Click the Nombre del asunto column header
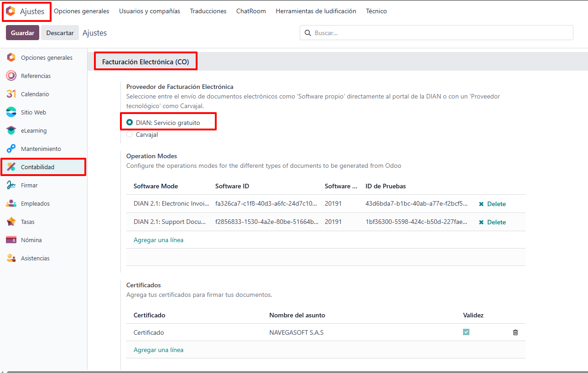The width and height of the screenshot is (588, 373). point(297,315)
